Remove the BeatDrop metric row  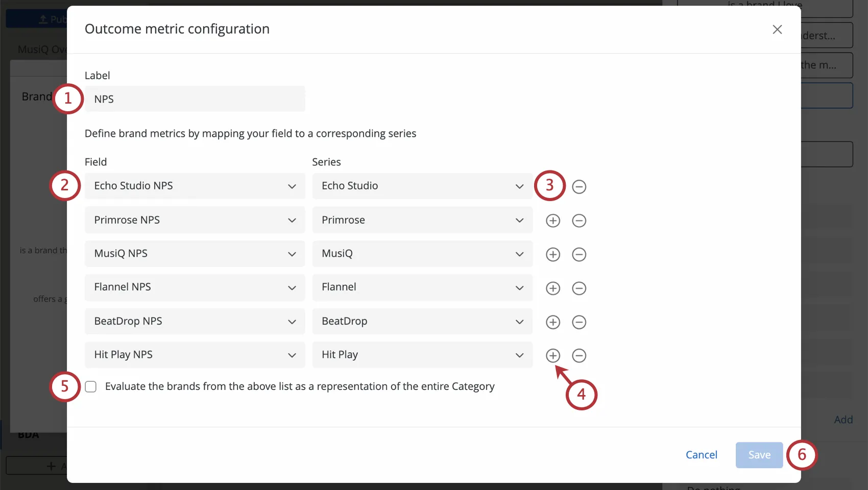[x=579, y=322]
